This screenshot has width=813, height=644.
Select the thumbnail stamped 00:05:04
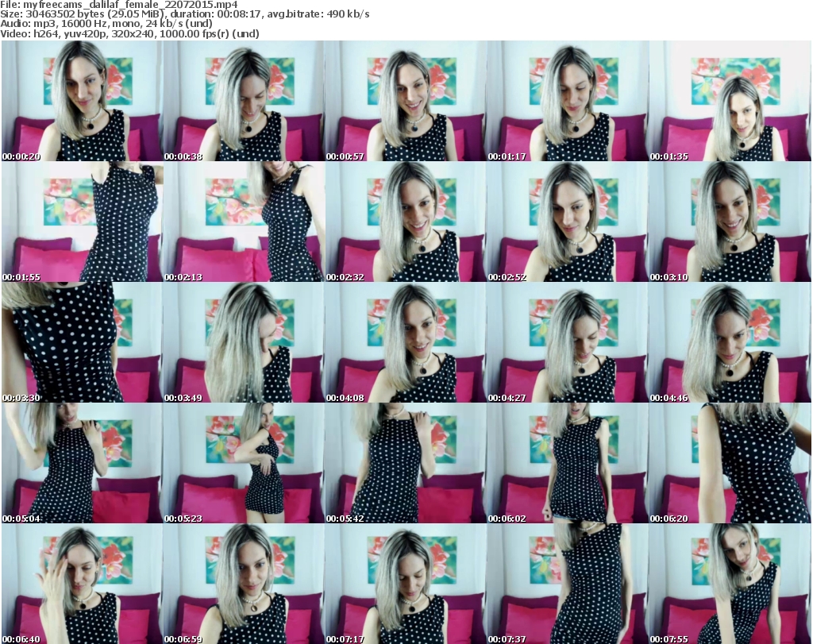[x=82, y=463]
